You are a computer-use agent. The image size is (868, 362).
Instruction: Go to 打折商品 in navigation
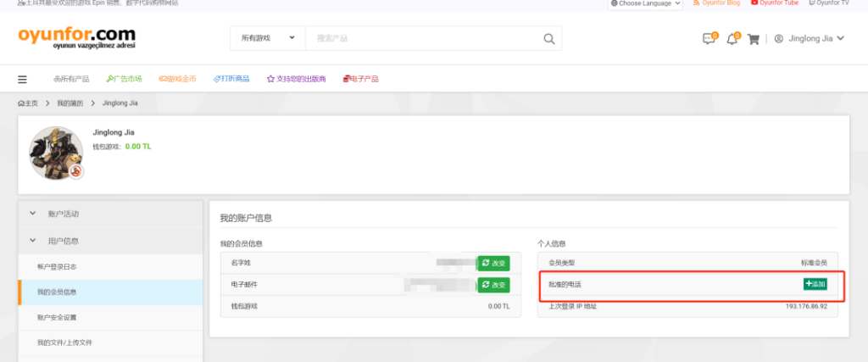(x=231, y=79)
